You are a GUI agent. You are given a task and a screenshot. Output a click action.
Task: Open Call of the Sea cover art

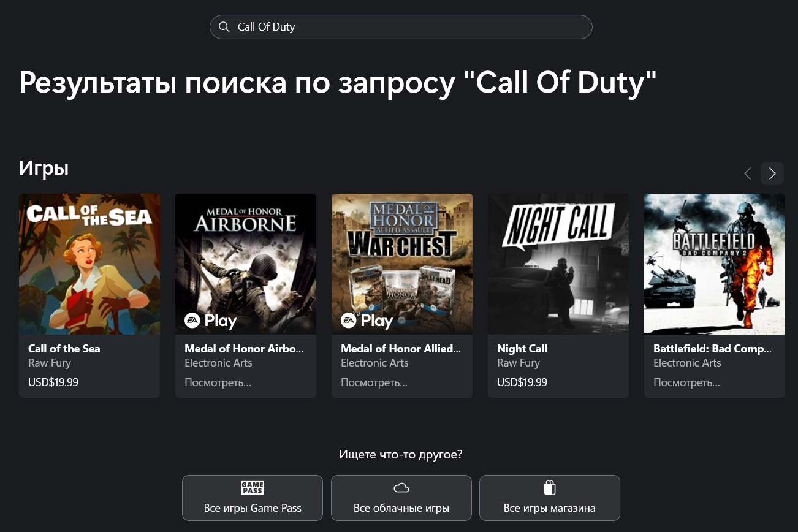coord(89,264)
